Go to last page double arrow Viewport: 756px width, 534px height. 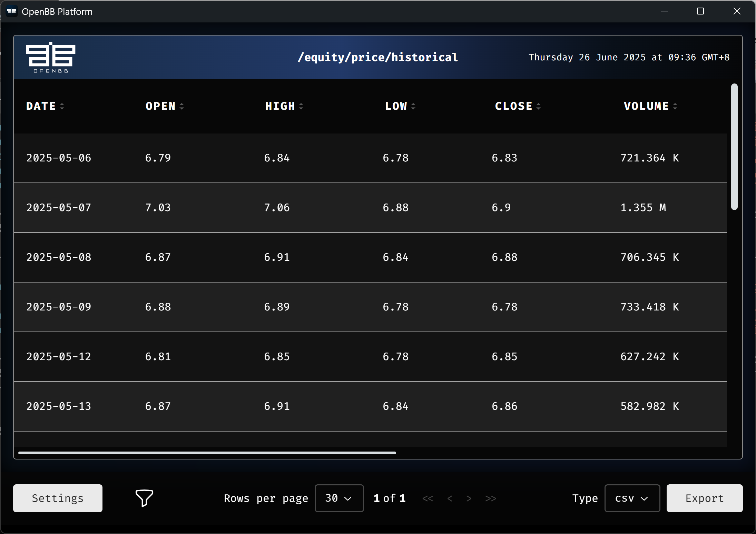coord(490,498)
